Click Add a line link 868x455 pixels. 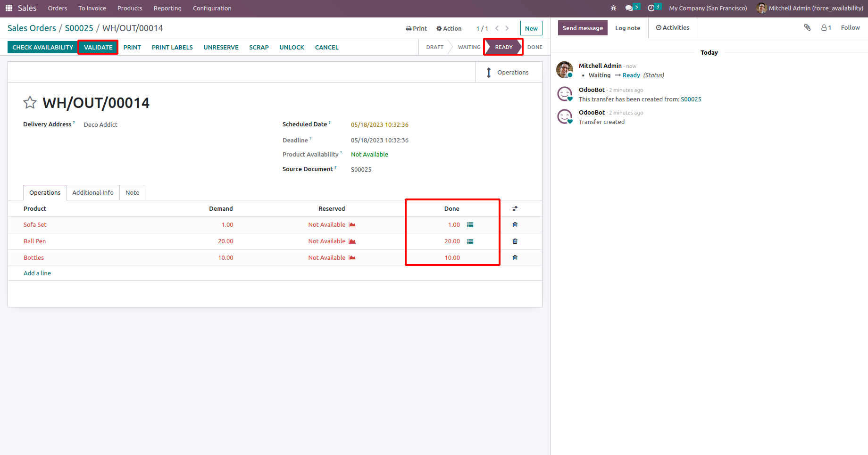[37, 273]
